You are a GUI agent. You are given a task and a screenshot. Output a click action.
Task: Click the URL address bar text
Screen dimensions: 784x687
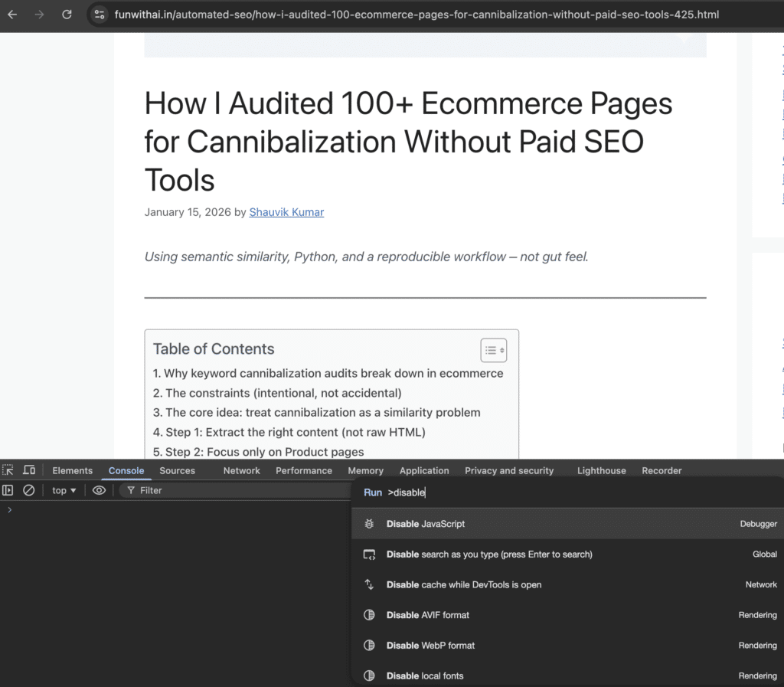pyautogui.click(x=416, y=15)
